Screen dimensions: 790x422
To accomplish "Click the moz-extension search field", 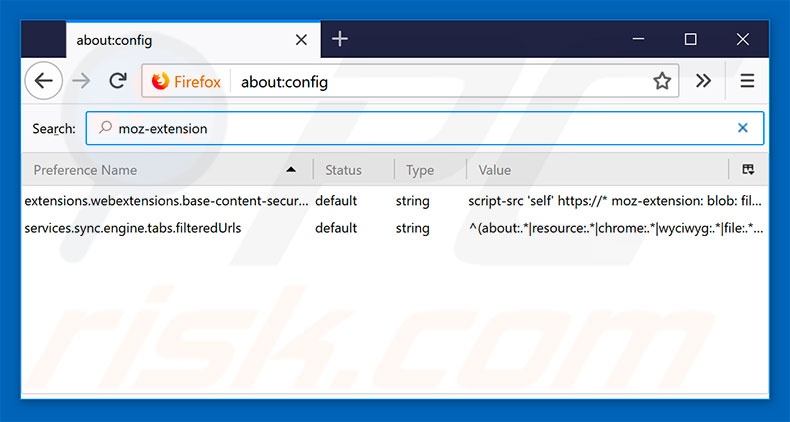I will 425,128.
